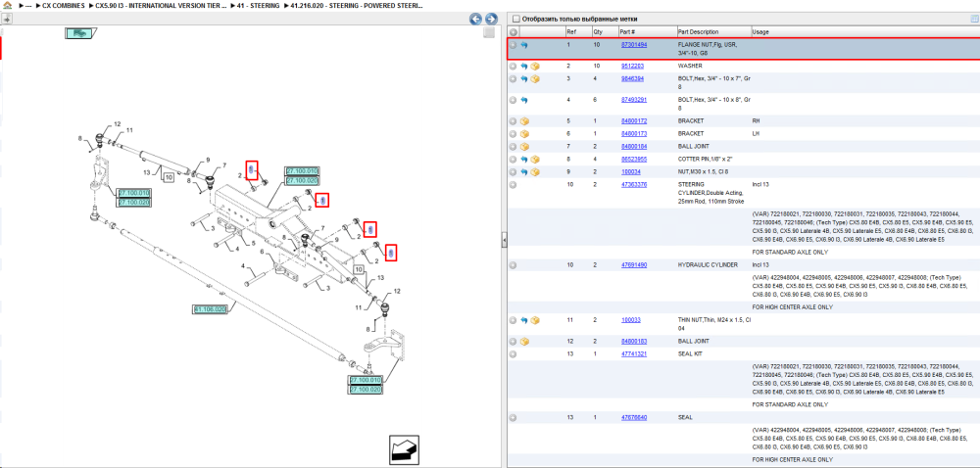Screen dimensions: 980x468
Task: Click the blue arrow icon on COTTER PIN row
Action: point(524,160)
